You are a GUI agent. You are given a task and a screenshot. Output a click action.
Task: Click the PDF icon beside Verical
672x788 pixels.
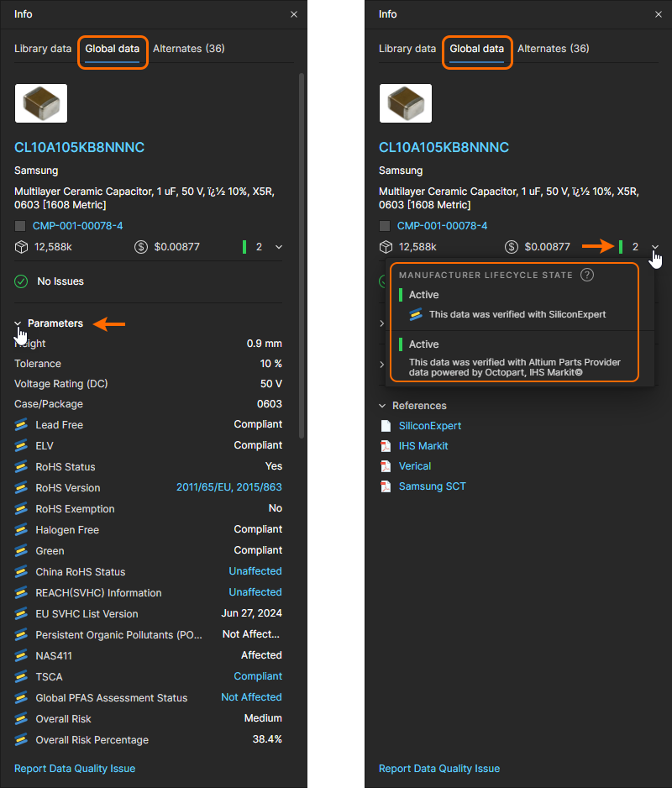coord(386,466)
